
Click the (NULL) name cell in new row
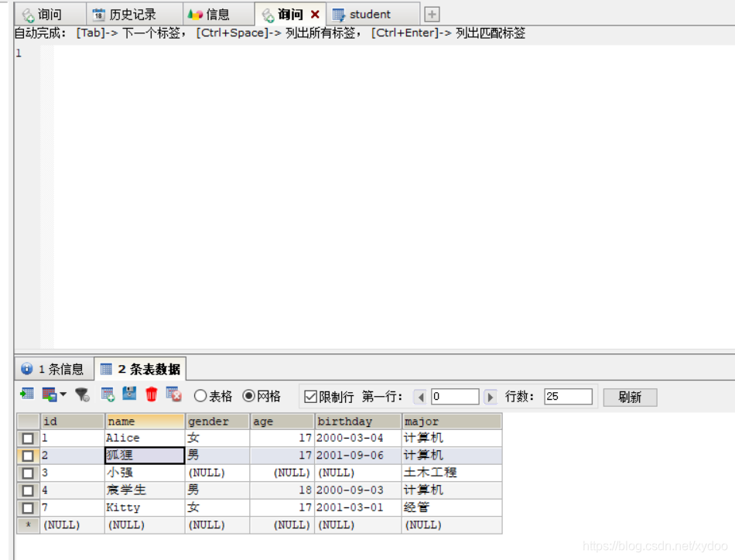coord(145,525)
